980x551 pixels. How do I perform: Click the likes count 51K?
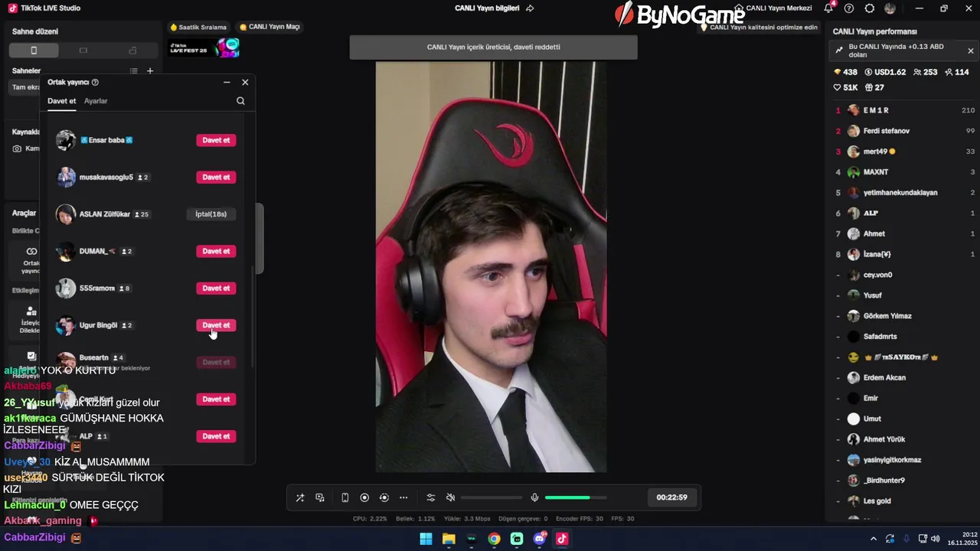845,87
